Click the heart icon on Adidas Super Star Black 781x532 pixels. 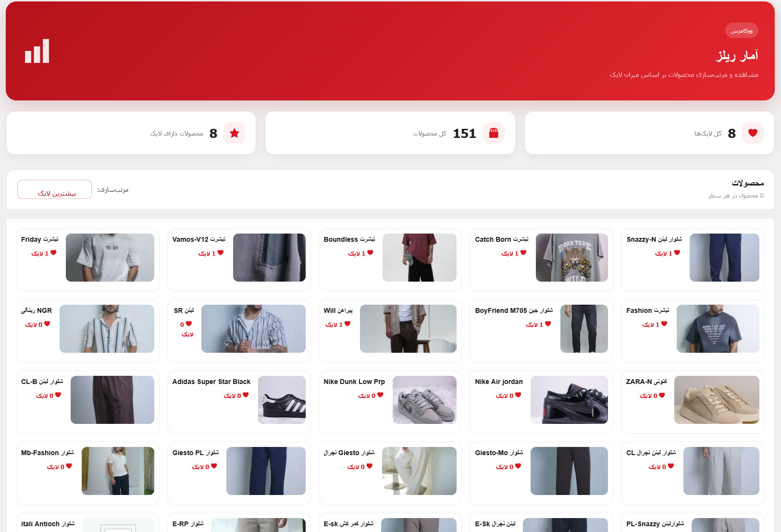pos(246,395)
